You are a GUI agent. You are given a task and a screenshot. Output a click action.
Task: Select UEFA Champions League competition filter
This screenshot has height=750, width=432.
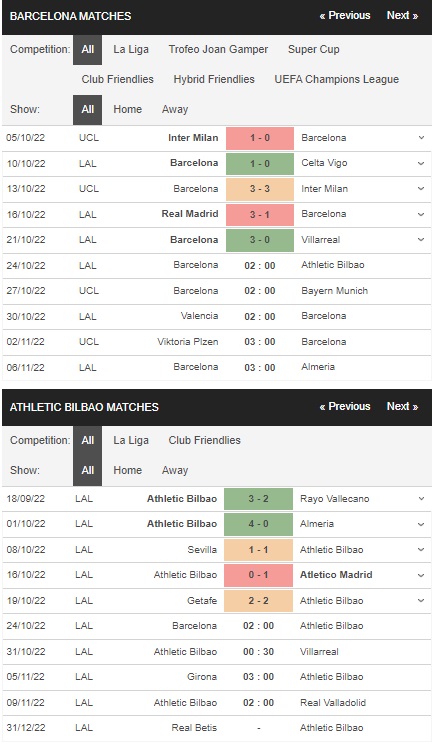336,79
